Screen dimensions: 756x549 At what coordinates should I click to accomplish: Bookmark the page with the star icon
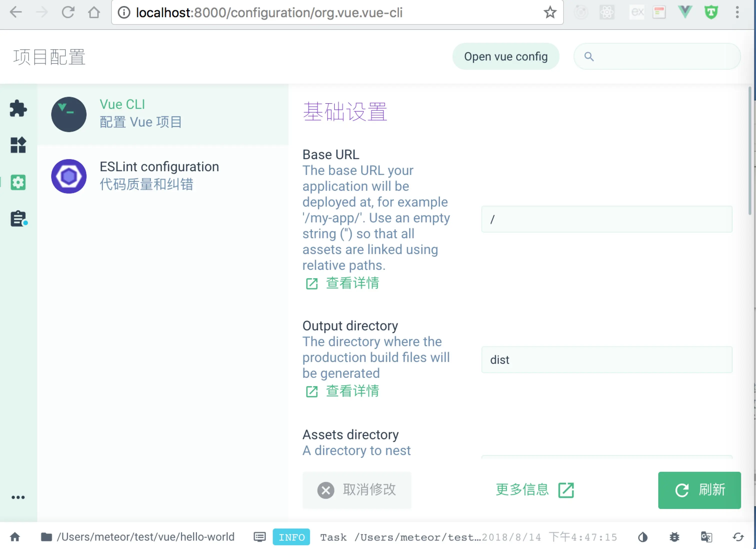pos(550,13)
